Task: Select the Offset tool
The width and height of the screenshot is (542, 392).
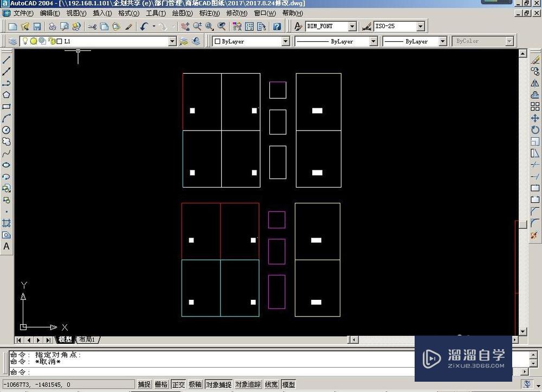Action: [x=535, y=95]
